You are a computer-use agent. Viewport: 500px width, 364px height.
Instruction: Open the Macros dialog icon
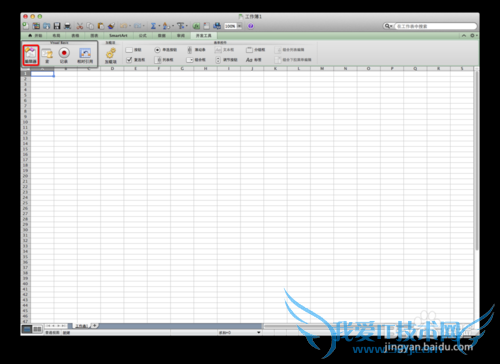coord(47,55)
